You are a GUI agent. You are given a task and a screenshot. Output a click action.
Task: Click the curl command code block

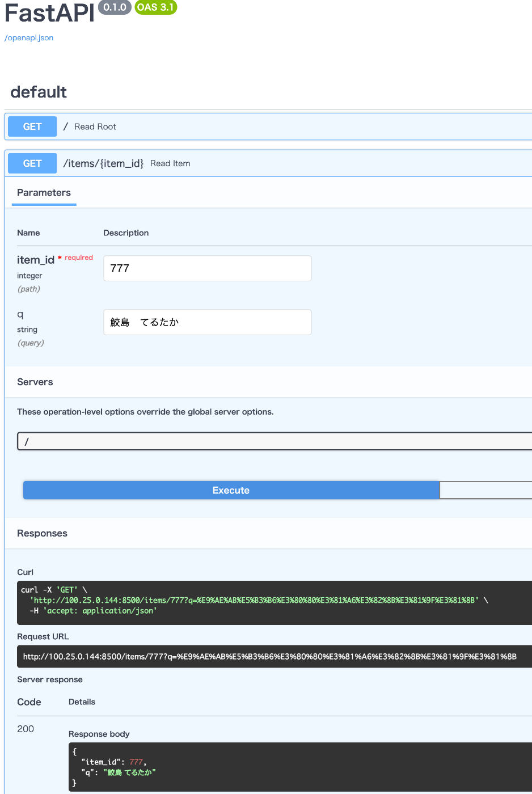coord(275,603)
